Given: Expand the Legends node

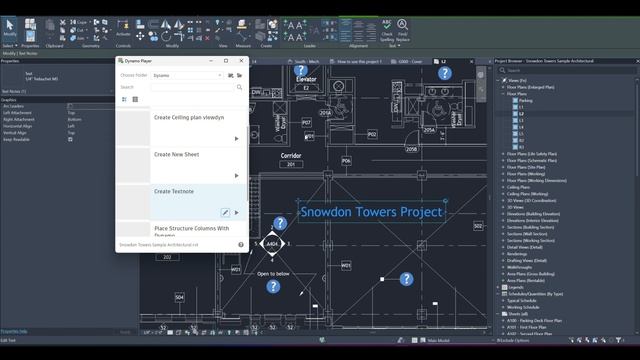Looking at the screenshot, I should 498,287.
